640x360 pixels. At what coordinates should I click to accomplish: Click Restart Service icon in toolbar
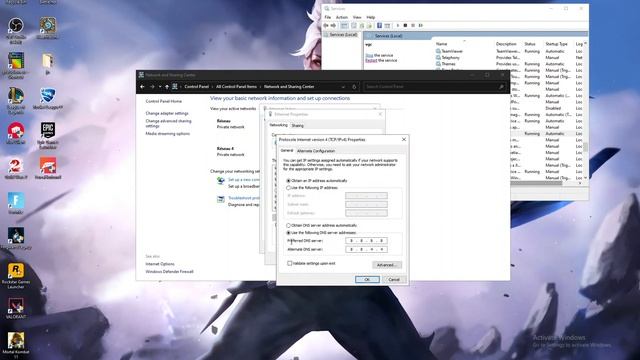[421, 25]
